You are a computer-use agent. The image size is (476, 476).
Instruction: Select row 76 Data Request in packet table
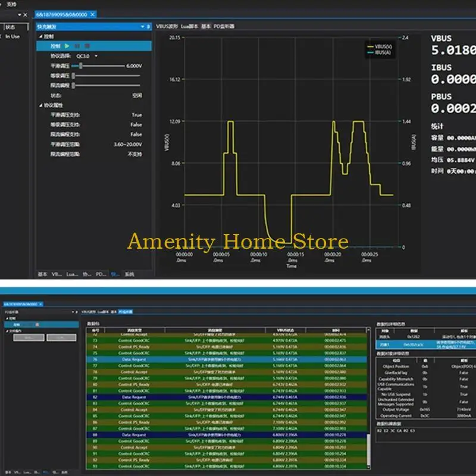click(227, 359)
